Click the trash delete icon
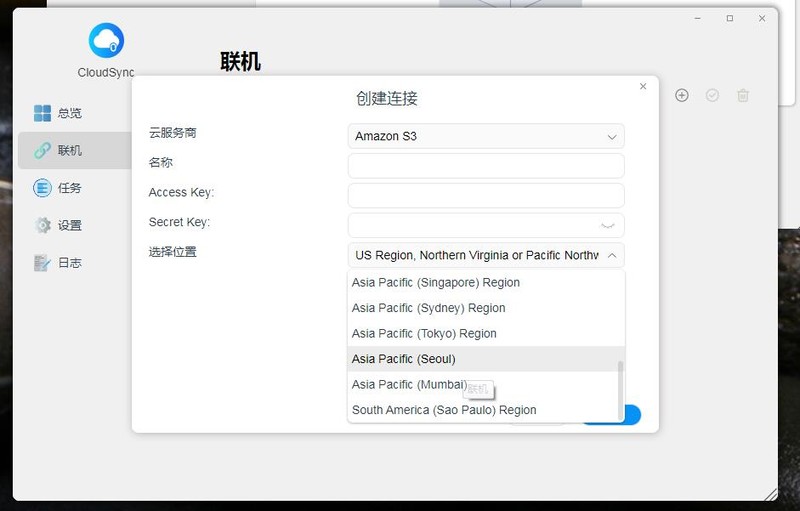Screen dimensions: 800x511 coord(743,95)
